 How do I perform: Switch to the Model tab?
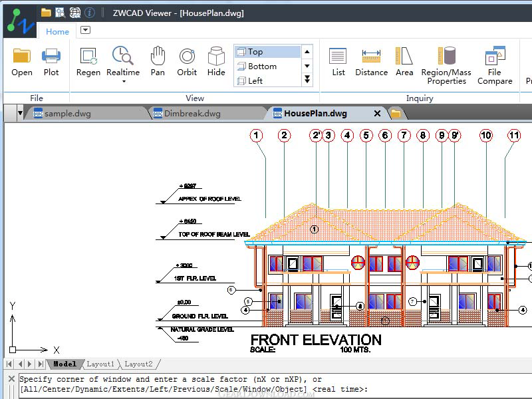(x=65, y=364)
